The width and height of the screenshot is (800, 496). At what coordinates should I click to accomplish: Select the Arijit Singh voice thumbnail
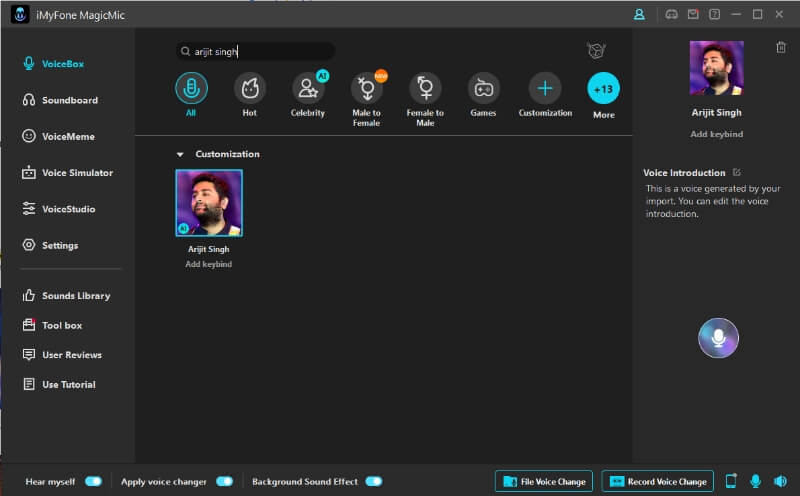209,203
